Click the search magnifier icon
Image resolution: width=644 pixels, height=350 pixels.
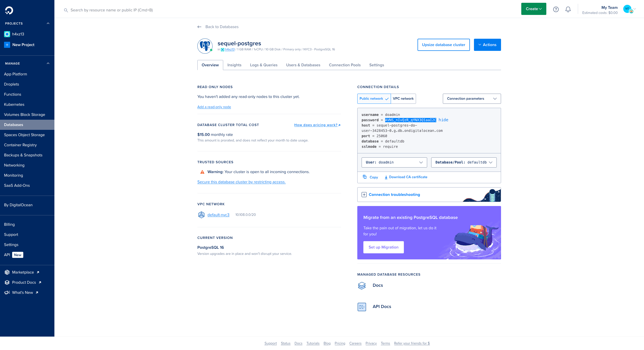click(66, 10)
